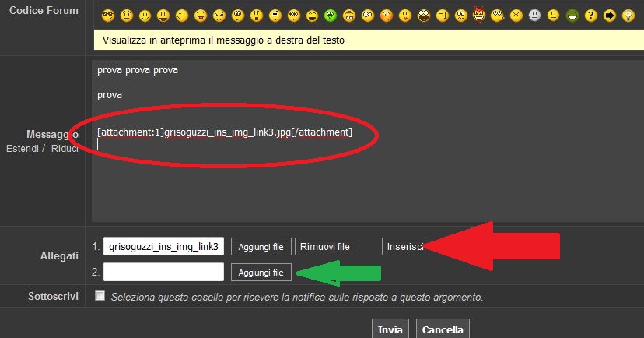644x338 pixels.
Task: Insert the wide-eyed laughing big-mouth smiley
Action: point(423,16)
